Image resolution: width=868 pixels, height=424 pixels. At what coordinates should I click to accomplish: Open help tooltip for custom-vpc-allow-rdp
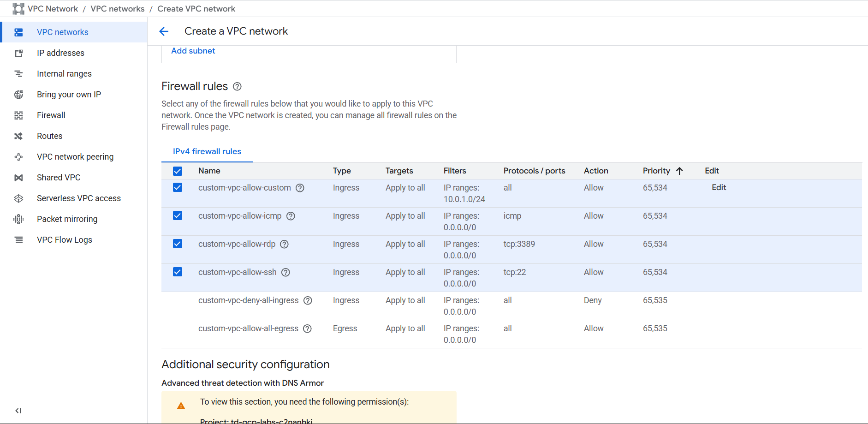point(285,245)
